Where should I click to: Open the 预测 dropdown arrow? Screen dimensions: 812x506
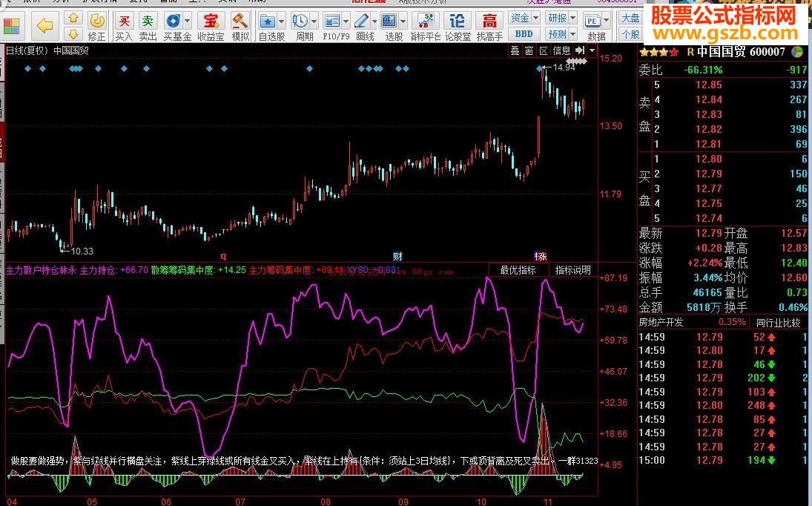point(572,34)
